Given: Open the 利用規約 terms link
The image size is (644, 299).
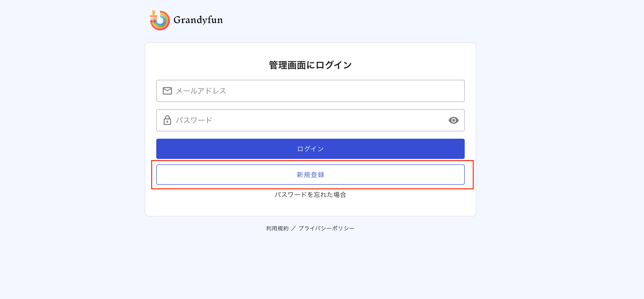Looking at the screenshot, I should click(x=277, y=228).
